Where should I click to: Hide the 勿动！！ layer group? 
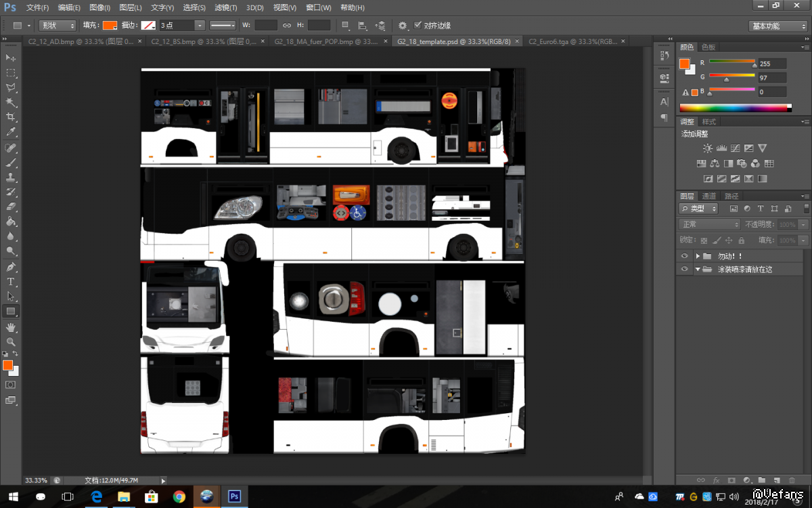click(684, 256)
